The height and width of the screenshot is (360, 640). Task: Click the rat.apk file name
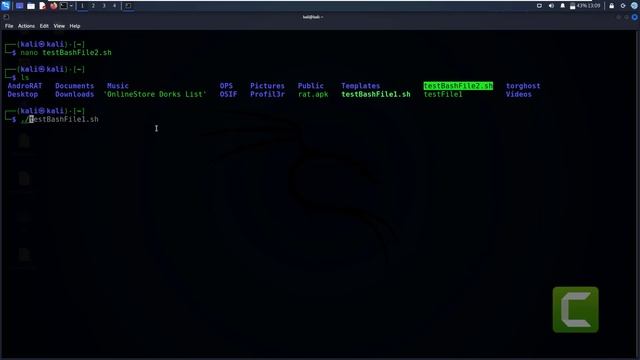click(x=313, y=94)
